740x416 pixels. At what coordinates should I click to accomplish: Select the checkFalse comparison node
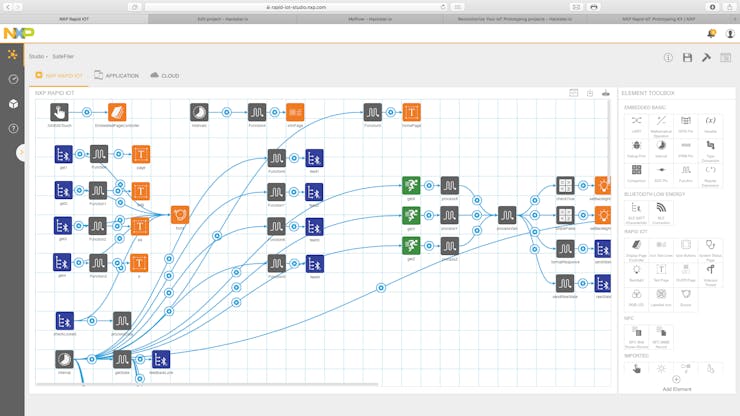click(565, 215)
